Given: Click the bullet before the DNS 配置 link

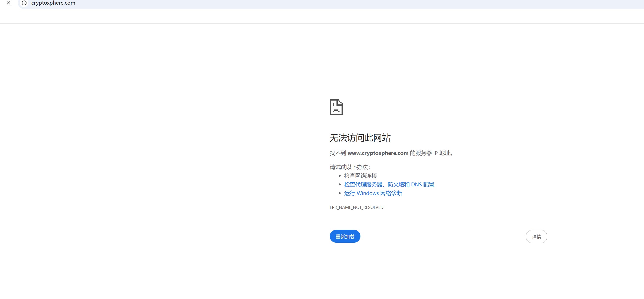Looking at the screenshot, I should pyautogui.click(x=339, y=184).
